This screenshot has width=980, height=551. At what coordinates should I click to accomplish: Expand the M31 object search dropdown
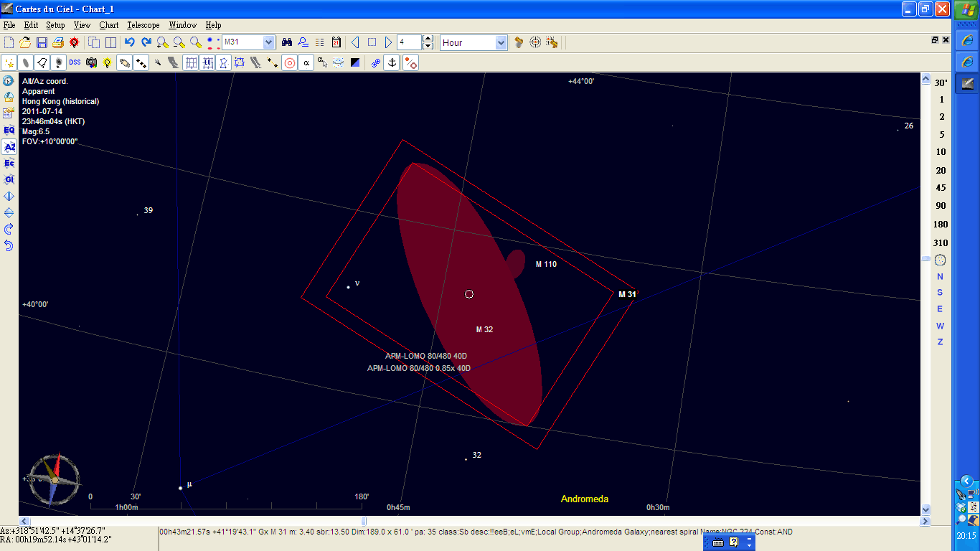(x=268, y=43)
